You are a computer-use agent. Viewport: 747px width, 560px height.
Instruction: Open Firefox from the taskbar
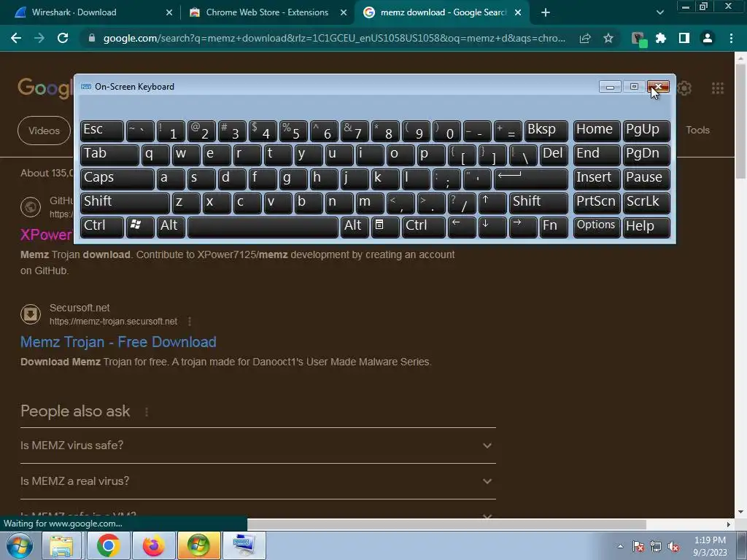pos(153,545)
